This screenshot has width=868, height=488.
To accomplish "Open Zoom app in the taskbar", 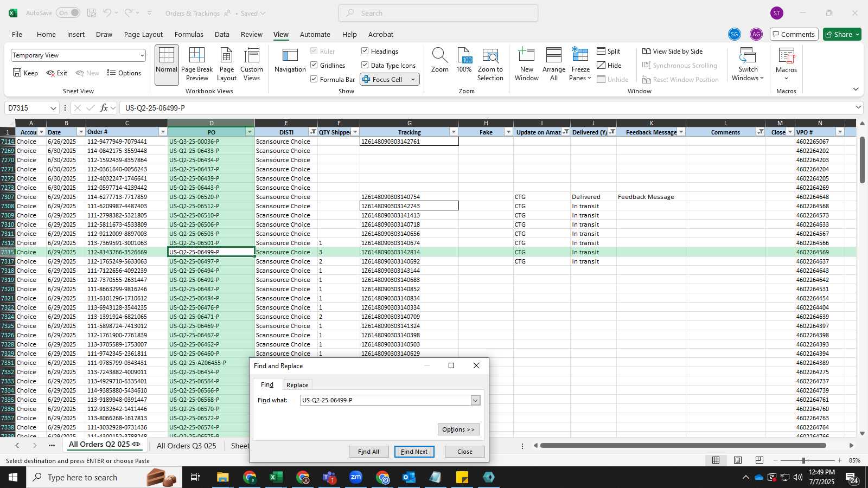I will (x=355, y=477).
